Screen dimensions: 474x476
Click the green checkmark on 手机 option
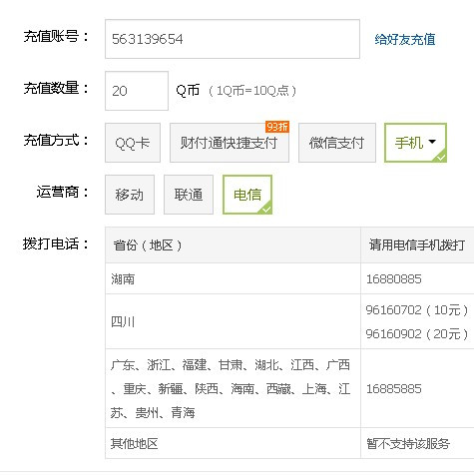pyautogui.click(x=441, y=158)
